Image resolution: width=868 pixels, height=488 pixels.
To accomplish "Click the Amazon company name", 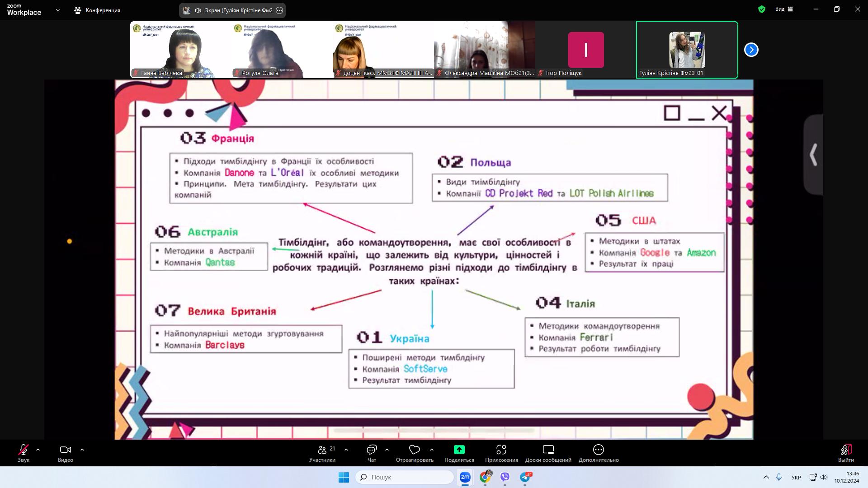I will click(702, 253).
